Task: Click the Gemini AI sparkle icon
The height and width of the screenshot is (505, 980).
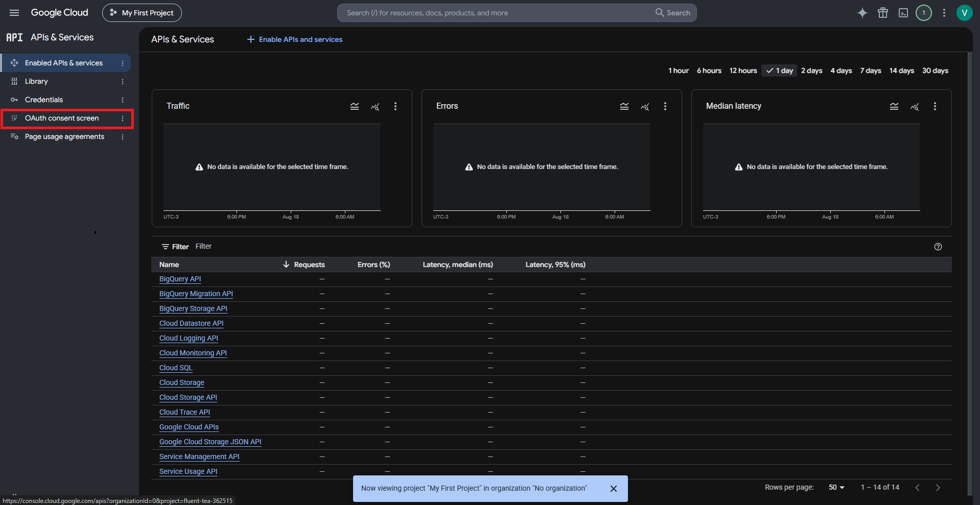Action: point(862,13)
